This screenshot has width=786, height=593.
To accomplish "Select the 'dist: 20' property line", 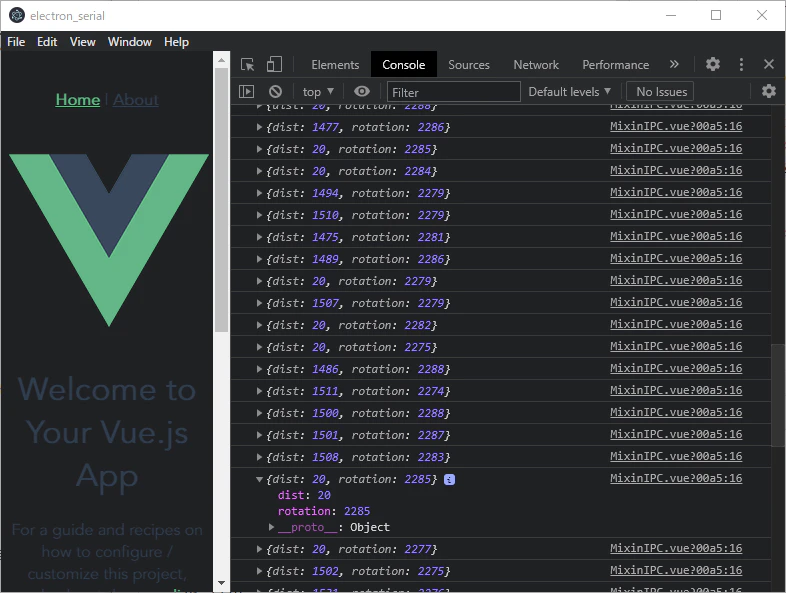I will (304, 495).
